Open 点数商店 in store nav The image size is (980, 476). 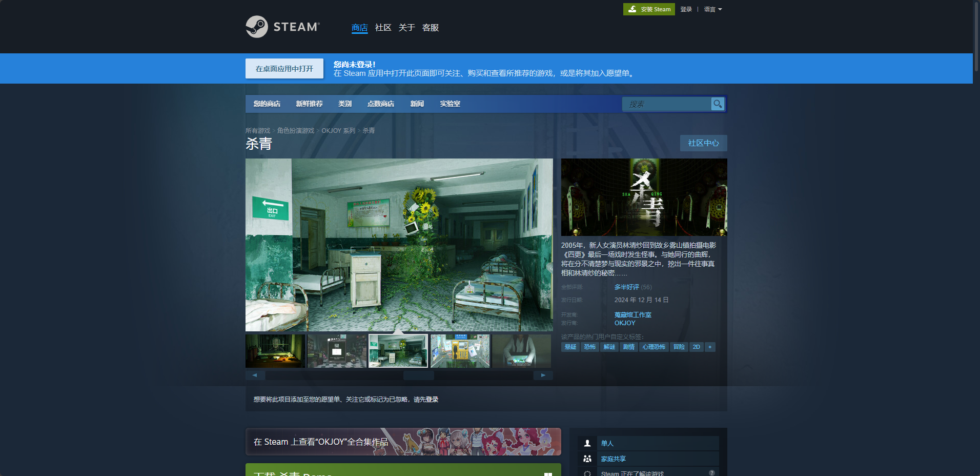coord(381,104)
